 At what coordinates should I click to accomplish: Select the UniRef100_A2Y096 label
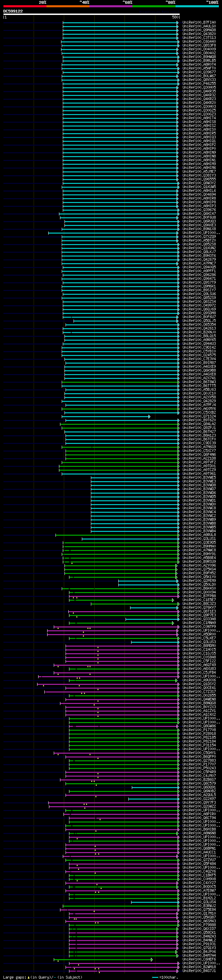[199, 565]
